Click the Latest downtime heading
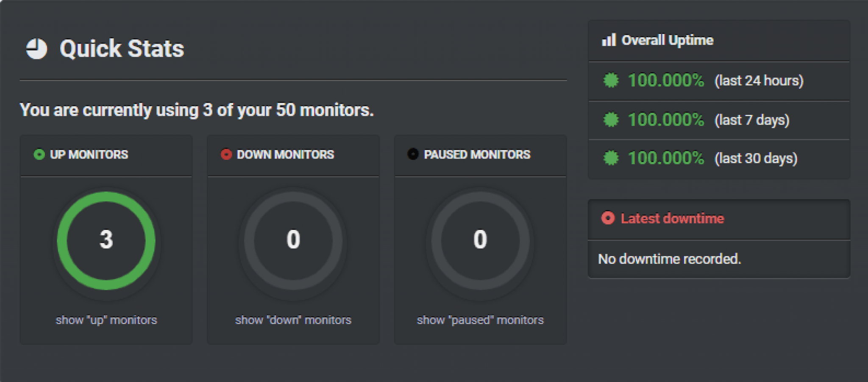The height and width of the screenshot is (382, 868). coord(673,218)
